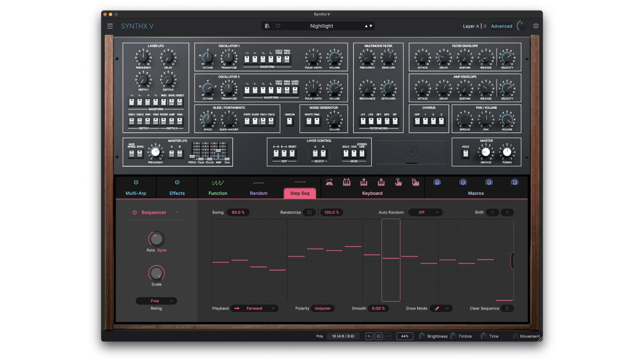
Task: Open the history list icon
Action: (x=378, y=336)
